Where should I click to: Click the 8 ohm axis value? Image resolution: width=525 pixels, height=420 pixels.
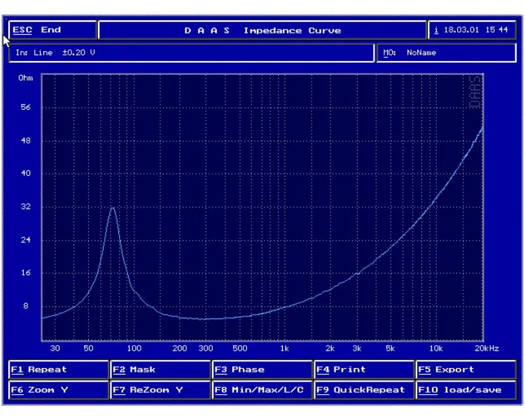click(26, 306)
